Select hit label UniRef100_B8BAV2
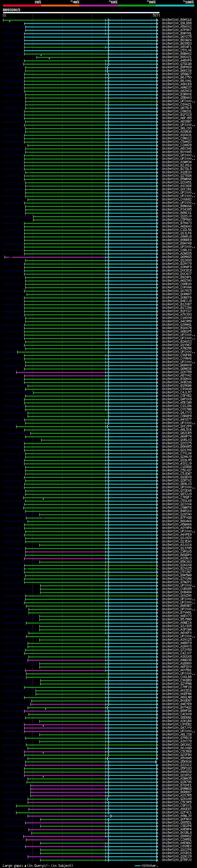Screen dimensions: 197x868 tap(177, 54)
